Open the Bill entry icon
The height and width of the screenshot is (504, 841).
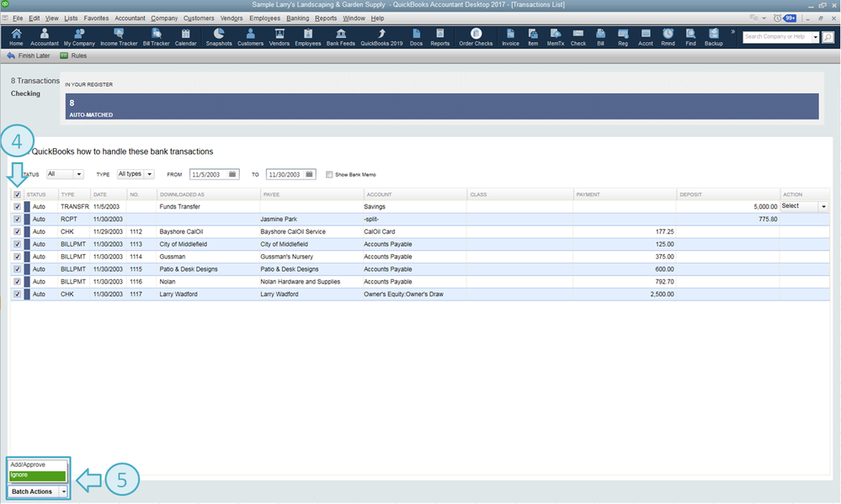(x=601, y=37)
